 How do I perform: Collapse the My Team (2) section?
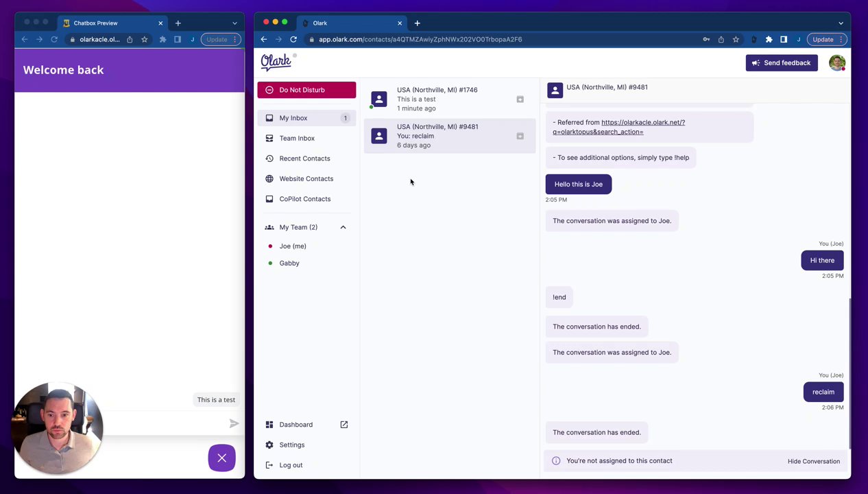coord(343,227)
